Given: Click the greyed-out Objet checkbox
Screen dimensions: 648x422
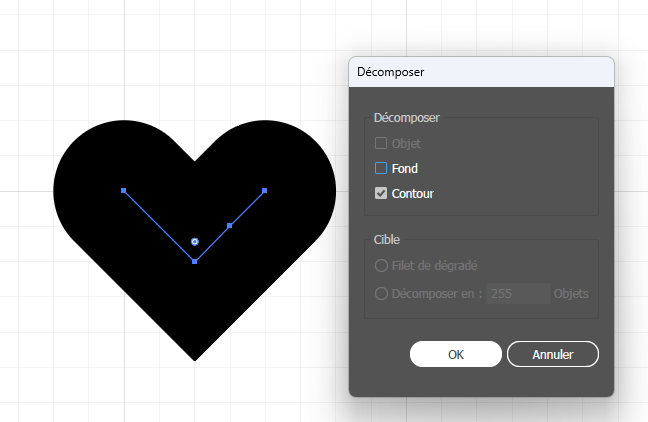Looking at the screenshot, I should tap(381, 144).
